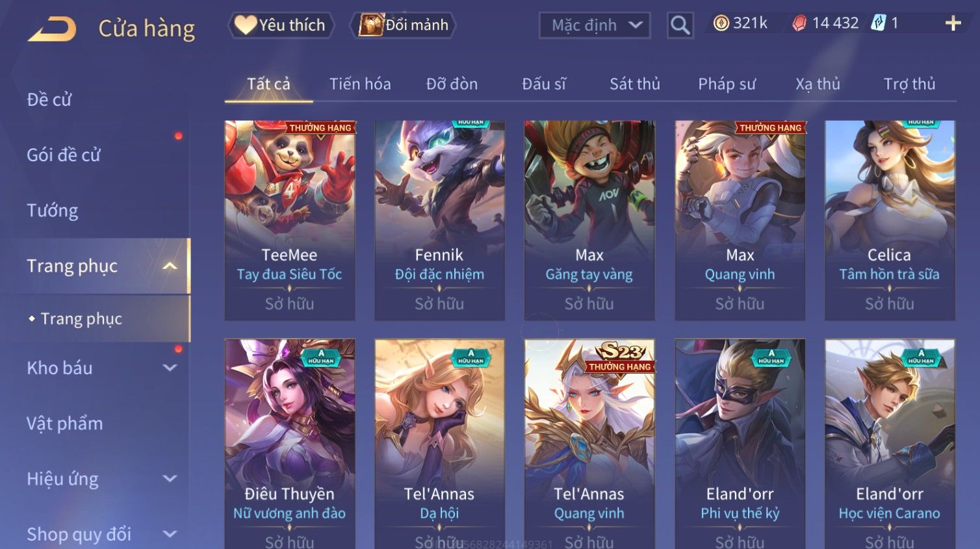Switch to the Sát thủ tab
Viewport: 980px width, 549px height.
[x=634, y=84]
